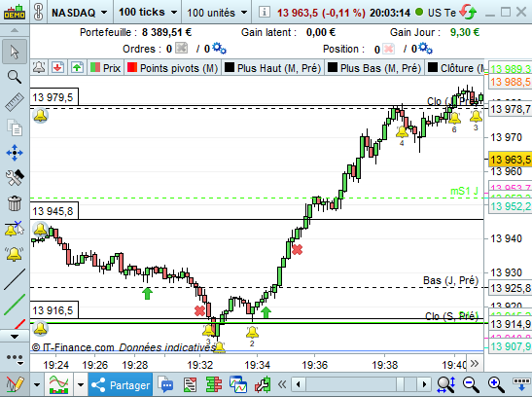Click the instrument info icon
532x397 pixels.
click(x=265, y=13)
